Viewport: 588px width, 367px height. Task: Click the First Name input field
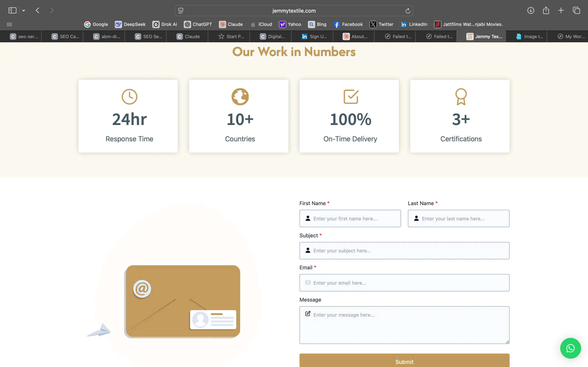pyautogui.click(x=350, y=218)
